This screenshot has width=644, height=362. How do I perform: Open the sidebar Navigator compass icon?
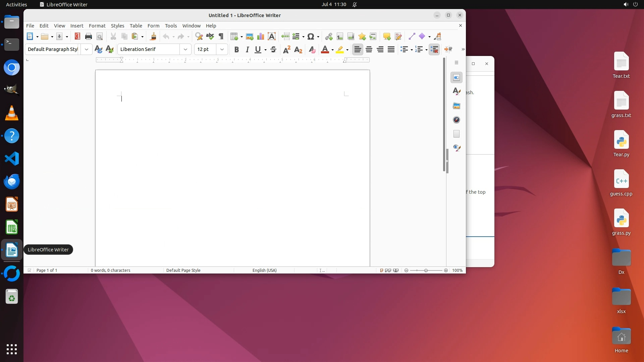click(457, 120)
